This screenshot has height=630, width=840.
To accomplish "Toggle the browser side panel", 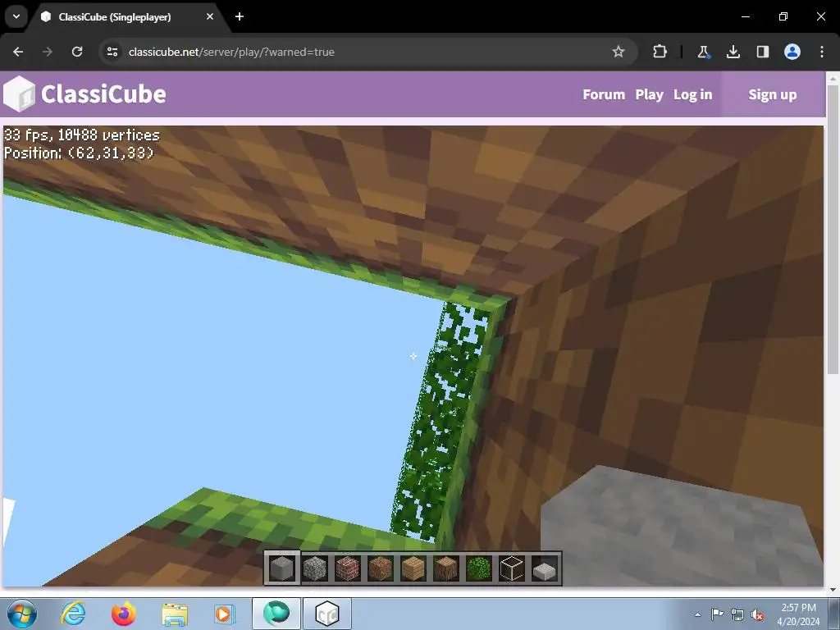I will point(762,52).
